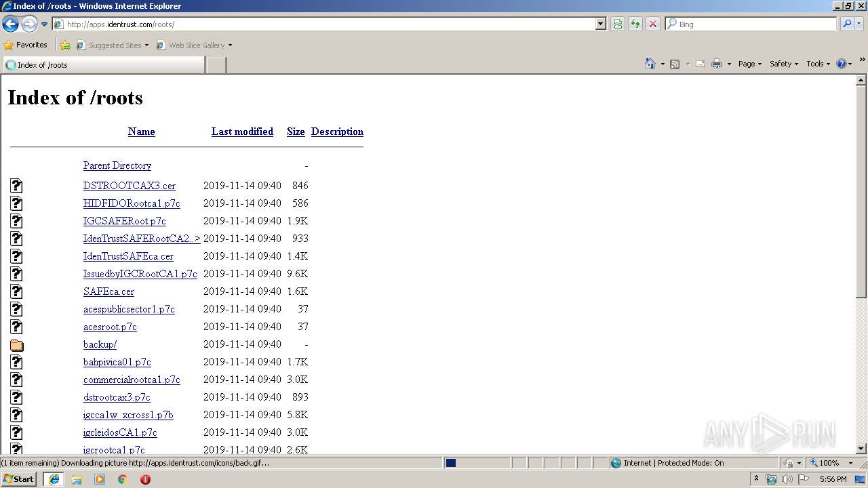Click the Home page icon

pyautogui.click(x=650, y=64)
